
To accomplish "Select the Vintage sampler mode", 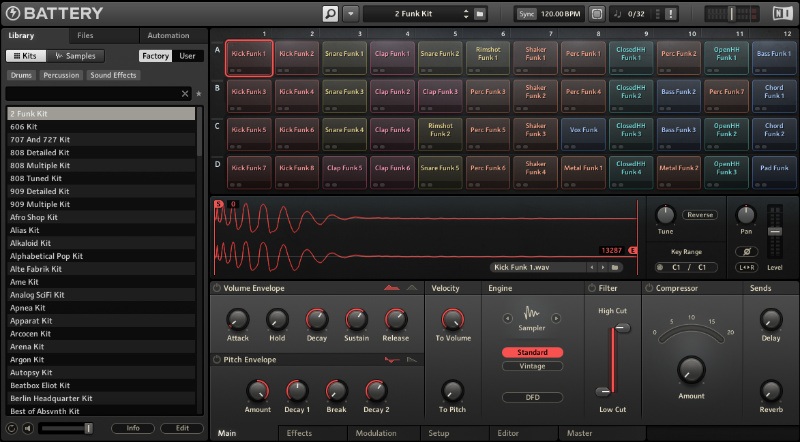I will coord(532,366).
